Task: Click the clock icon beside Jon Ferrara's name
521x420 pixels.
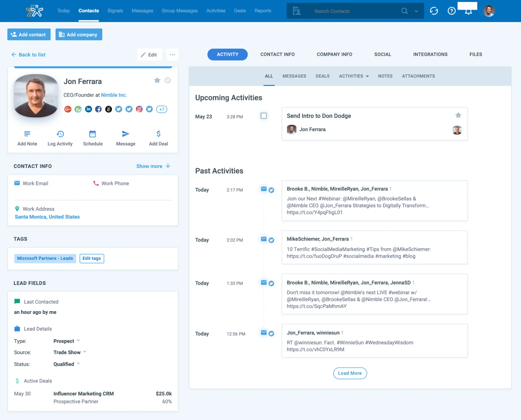Action: (168, 80)
